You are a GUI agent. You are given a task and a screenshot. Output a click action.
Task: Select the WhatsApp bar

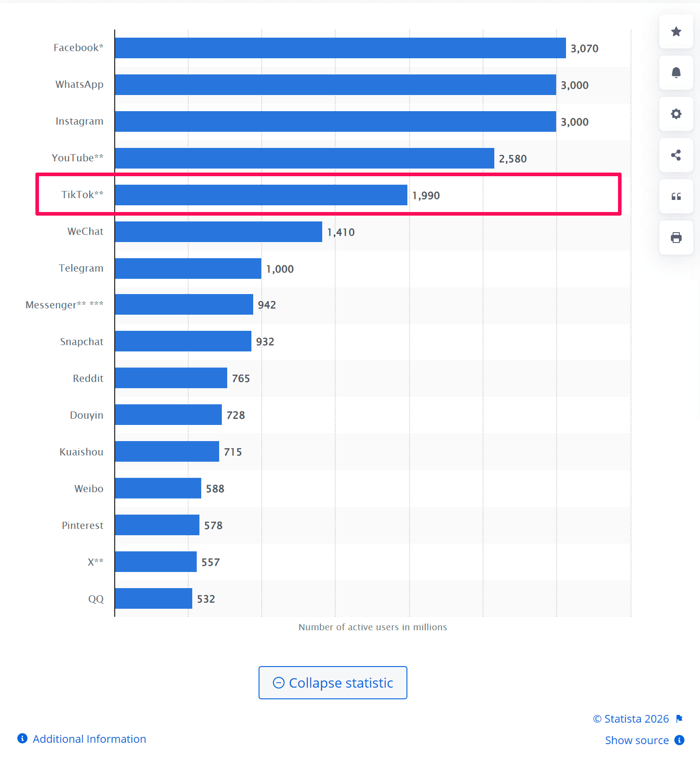pyautogui.click(x=336, y=84)
